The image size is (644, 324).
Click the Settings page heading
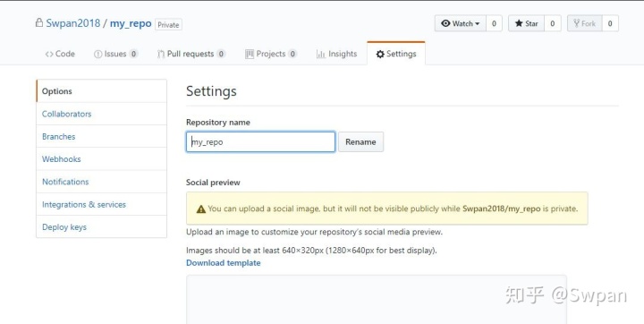pyautogui.click(x=211, y=91)
